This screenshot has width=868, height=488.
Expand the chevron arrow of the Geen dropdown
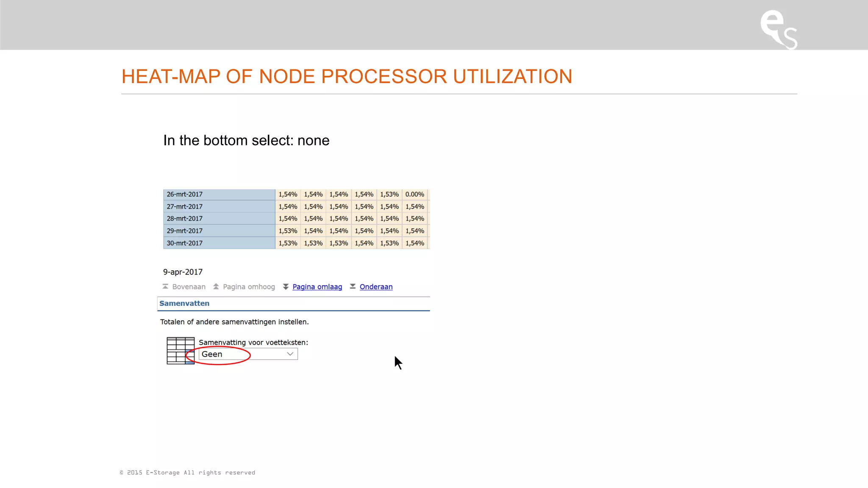coord(290,354)
